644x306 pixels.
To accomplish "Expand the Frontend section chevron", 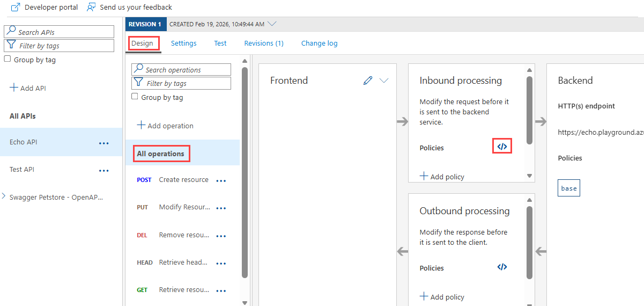I will (384, 81).
